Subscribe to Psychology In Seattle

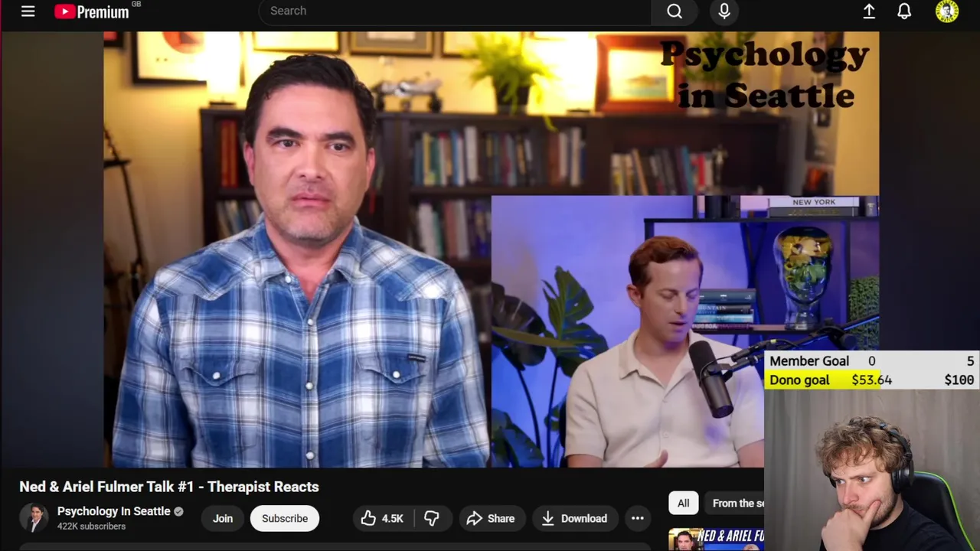tap(285, 518)
